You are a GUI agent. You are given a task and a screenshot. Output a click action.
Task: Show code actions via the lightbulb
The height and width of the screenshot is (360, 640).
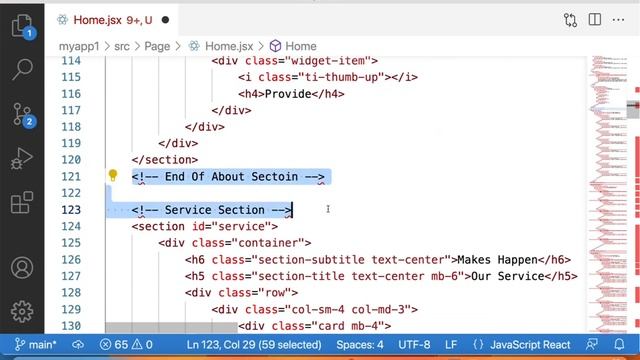point(113,176)
